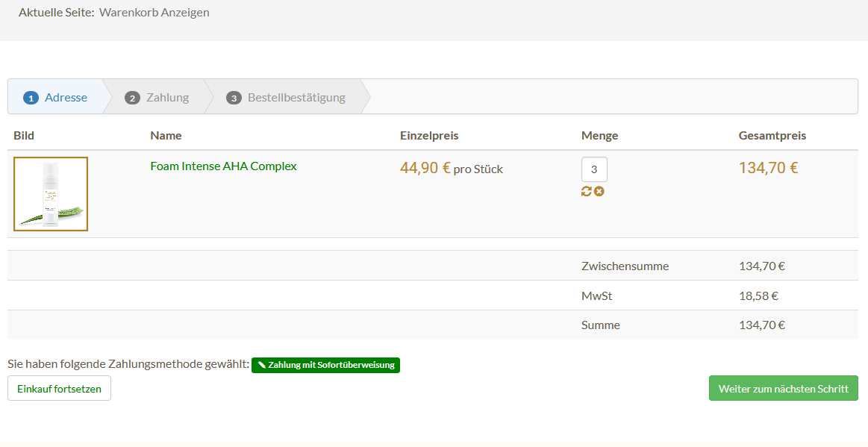Click the Warenkorb Anzeigen breadcrumb text
The width and height of the screenshot is (868, 447).
point(154,13)
